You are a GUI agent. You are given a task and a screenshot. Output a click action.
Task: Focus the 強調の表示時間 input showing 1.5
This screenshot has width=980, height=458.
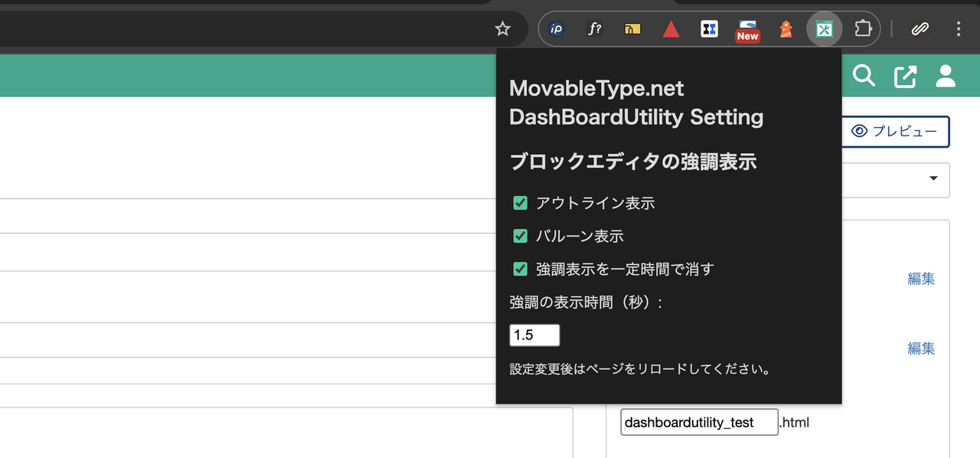pyautogui.click(x=534, y=335)
